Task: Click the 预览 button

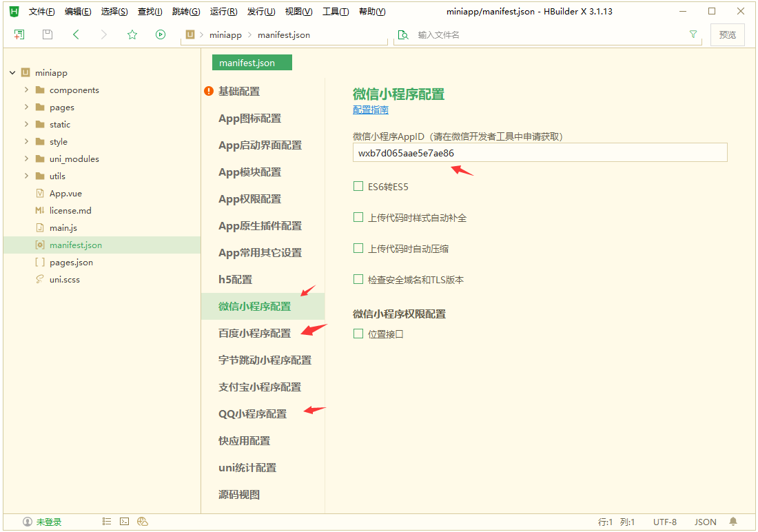Action: point(727,34)
